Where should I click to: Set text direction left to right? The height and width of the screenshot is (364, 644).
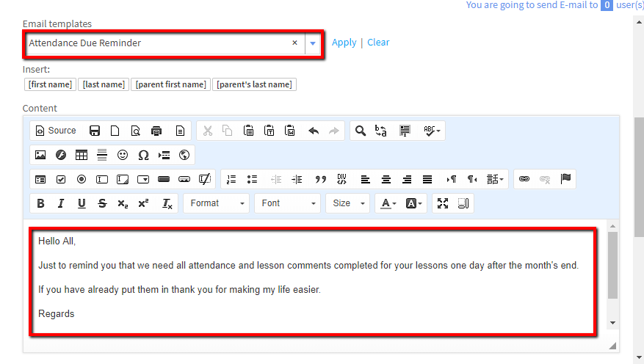tap(451, 179)
